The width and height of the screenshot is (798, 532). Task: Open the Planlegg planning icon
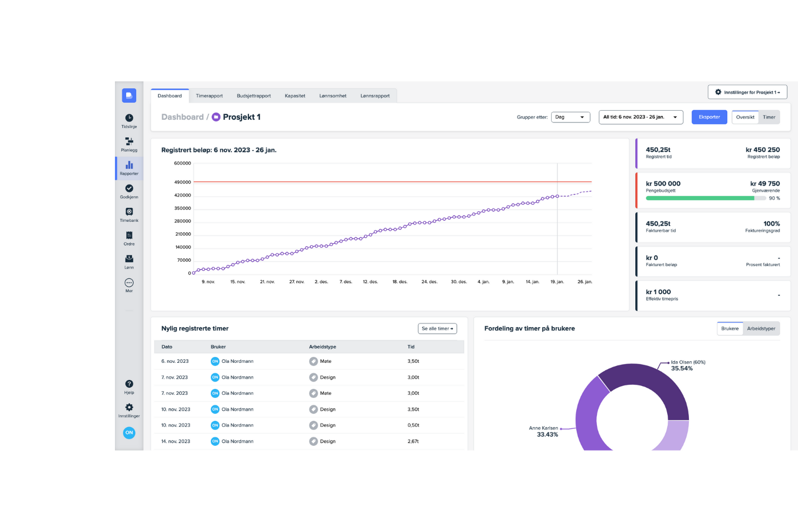tap(129, 142)
